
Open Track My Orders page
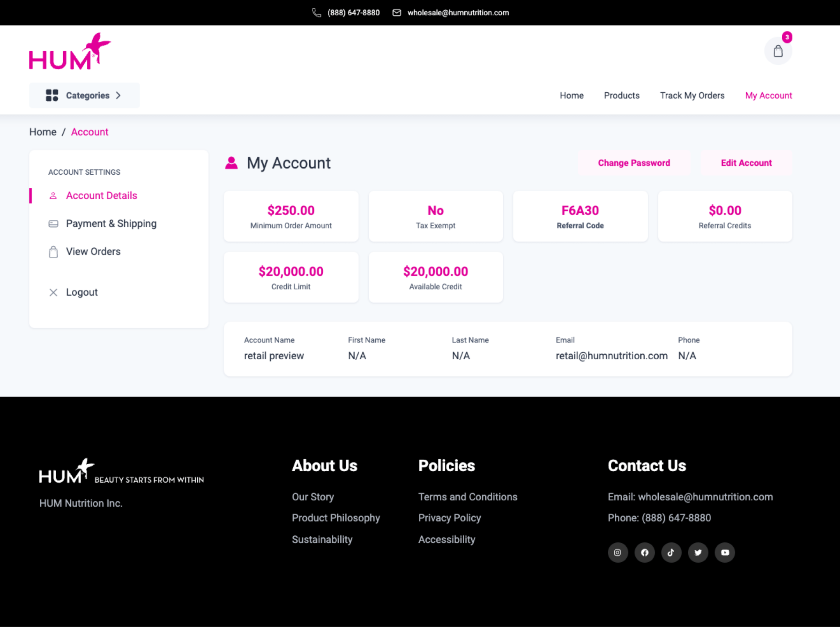[x=692, y=96]
